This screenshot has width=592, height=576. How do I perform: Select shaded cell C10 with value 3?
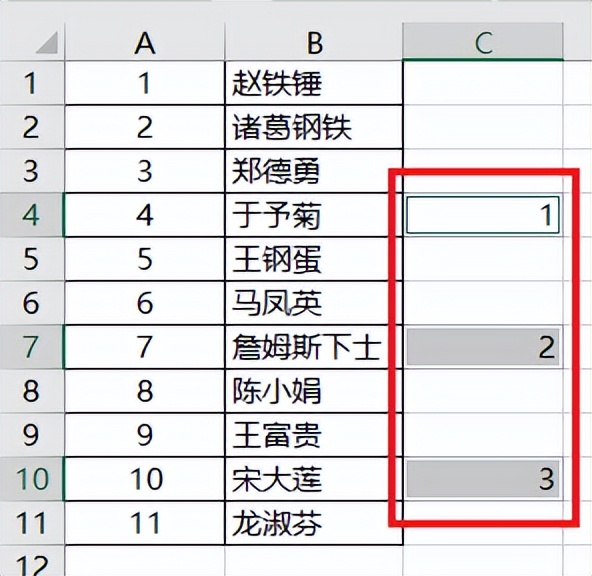483,479
